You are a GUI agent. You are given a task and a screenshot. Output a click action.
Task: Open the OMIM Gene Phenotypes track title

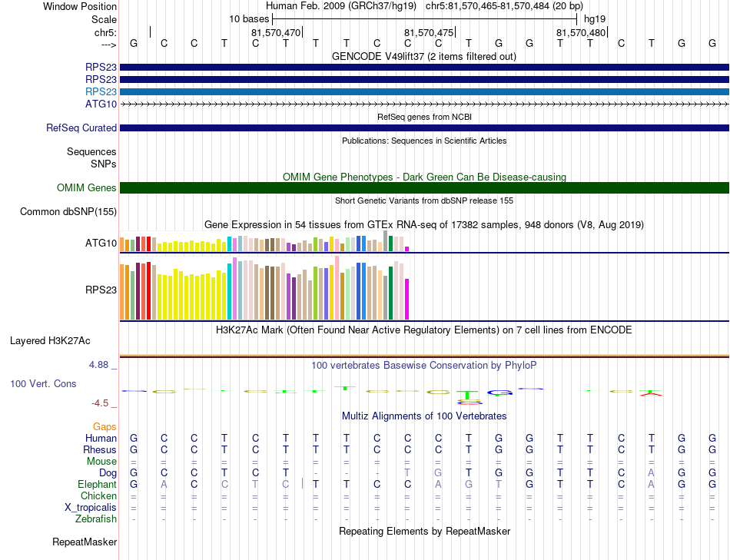click(424, 177)
